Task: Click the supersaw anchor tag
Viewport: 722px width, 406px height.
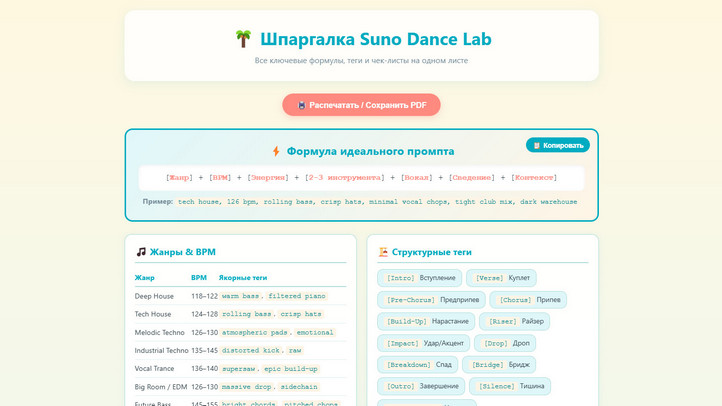Action: coord(239,369)
